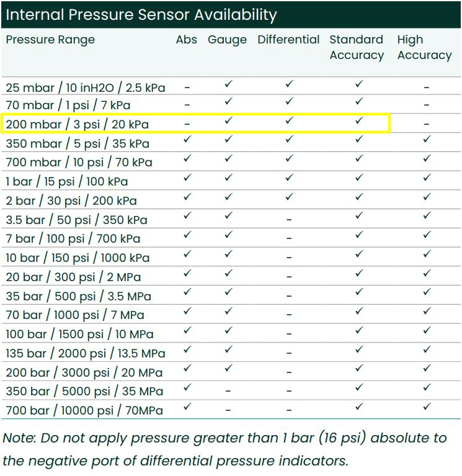Select the Differential checkmark for 2 bar row

(288, 197)
